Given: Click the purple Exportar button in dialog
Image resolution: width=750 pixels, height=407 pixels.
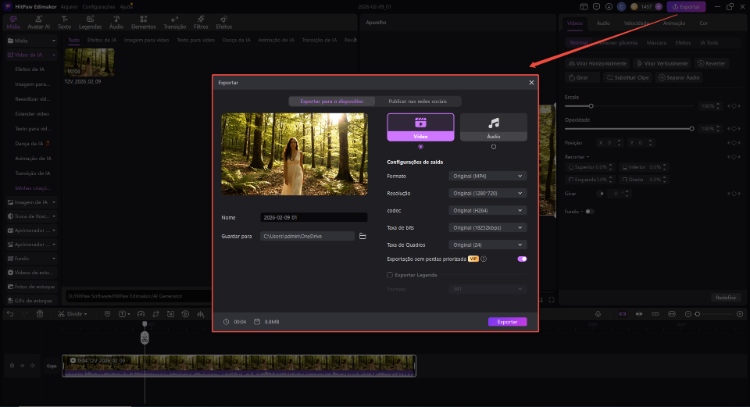Looking at the screenshot, I should (507, 322).
